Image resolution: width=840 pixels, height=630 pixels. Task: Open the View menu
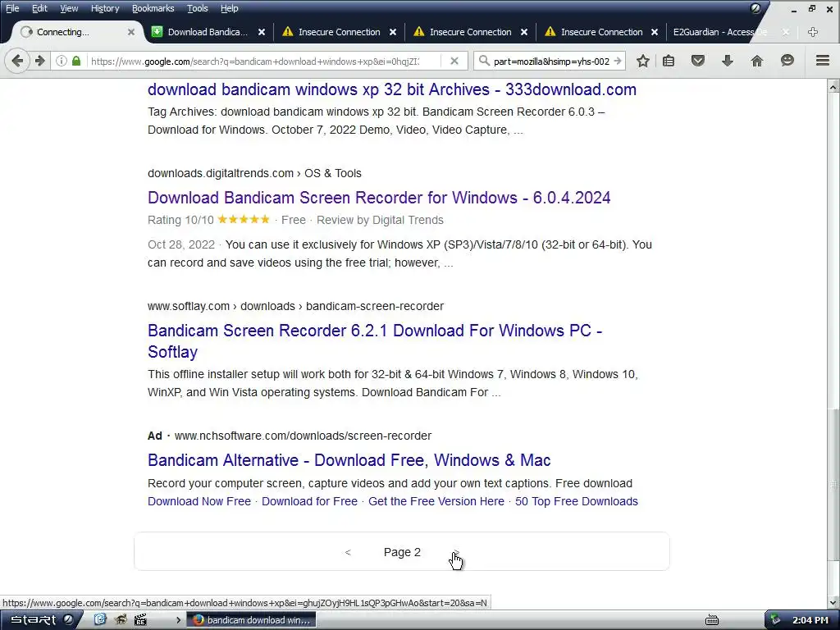tap(69, 8)
